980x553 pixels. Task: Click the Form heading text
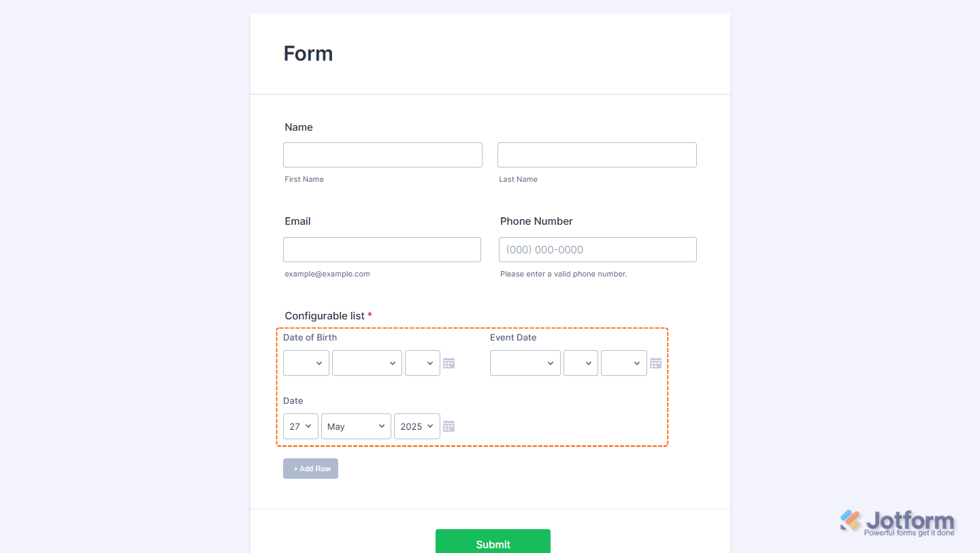(308, 54)
